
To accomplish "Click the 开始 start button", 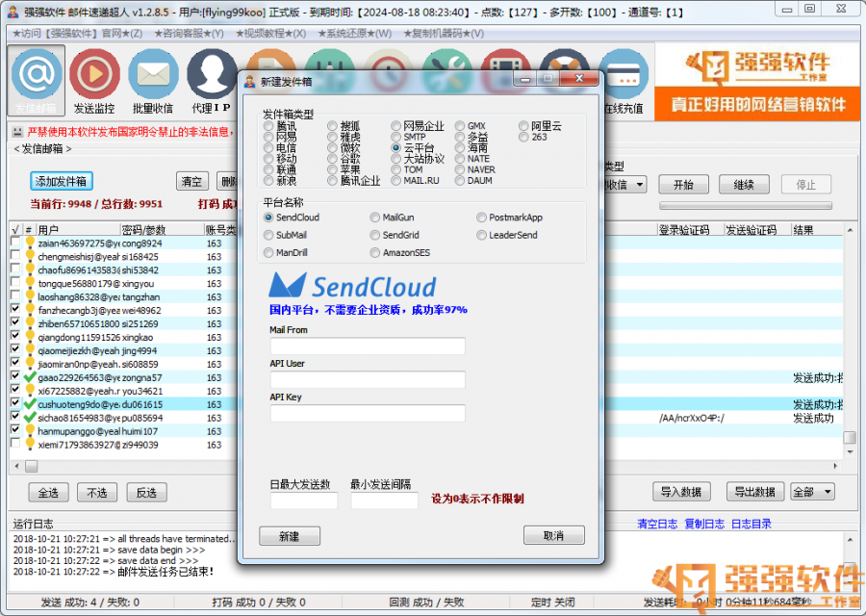I will [684, 185].
